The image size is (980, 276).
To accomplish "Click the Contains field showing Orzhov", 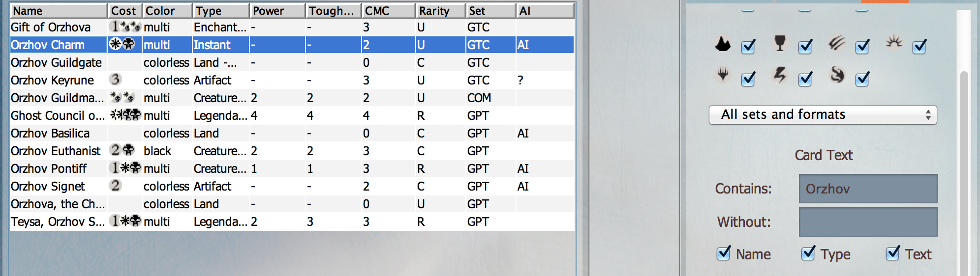I will click(868, 189).
